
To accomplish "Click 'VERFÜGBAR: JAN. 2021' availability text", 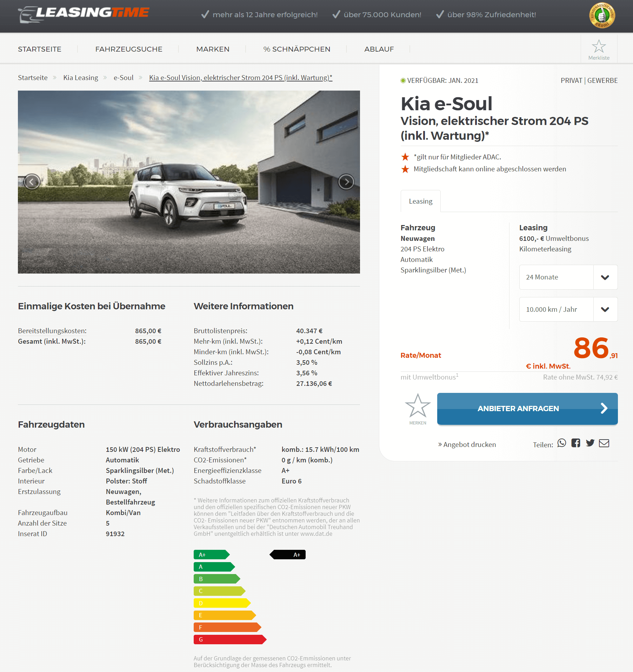I will [x=442, y=80].
